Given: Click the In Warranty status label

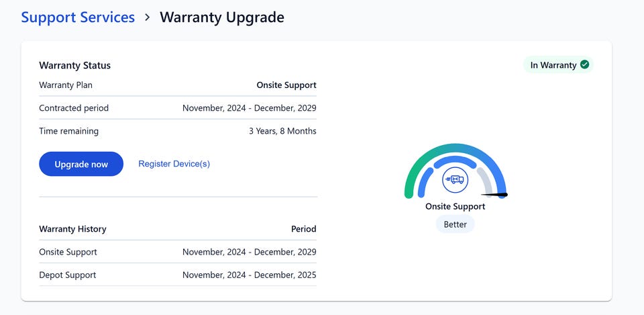Looking at the screenshot, I should point(553,65).
